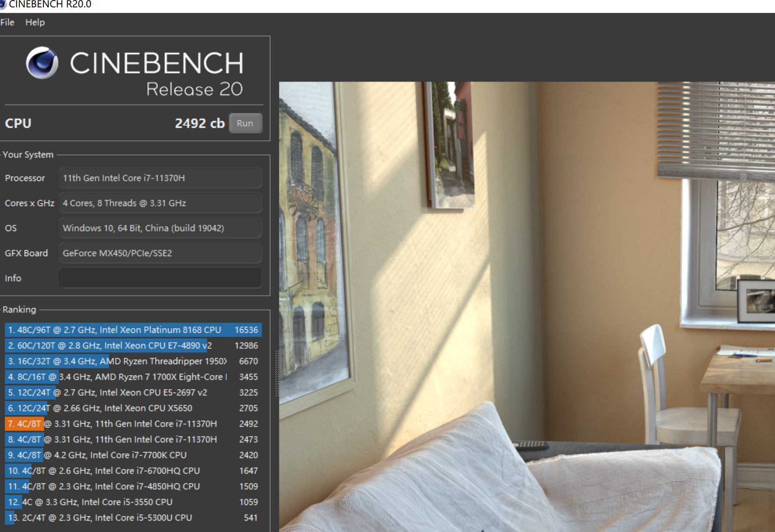Open the Help menu
The height and width of the screenshot is (532, 775).
point(35,22)
